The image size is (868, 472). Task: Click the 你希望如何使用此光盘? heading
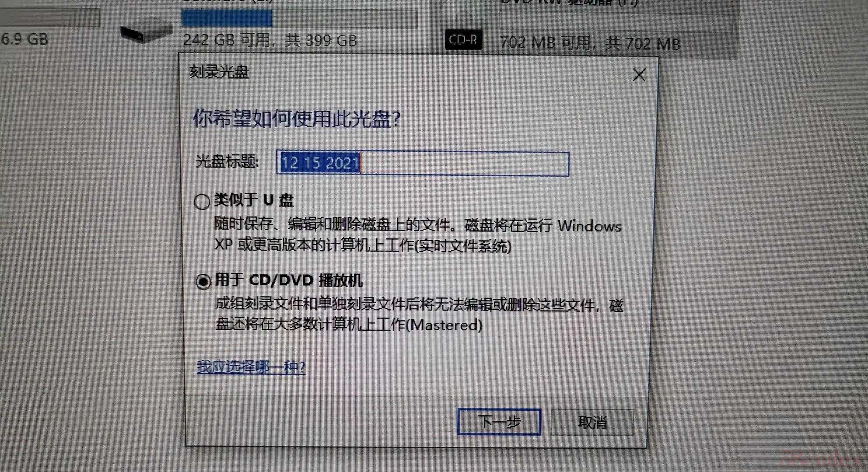coord(297,119)
